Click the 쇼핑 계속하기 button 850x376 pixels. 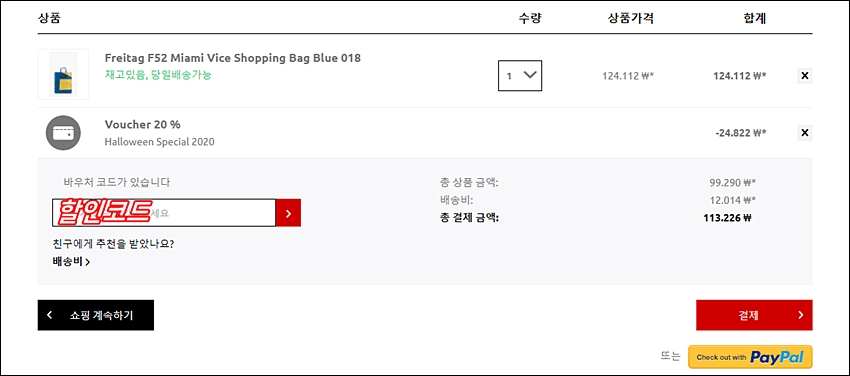95,315
